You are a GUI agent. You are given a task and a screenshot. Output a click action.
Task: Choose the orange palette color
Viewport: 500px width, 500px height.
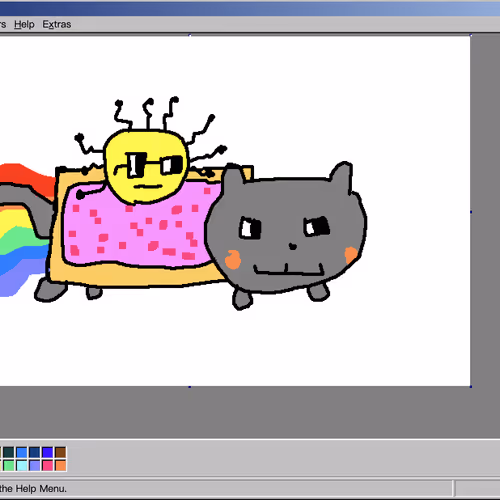tap(60, 465)
